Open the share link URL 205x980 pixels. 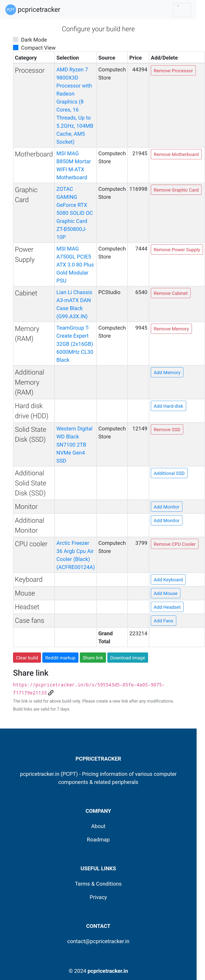point(88,685)
